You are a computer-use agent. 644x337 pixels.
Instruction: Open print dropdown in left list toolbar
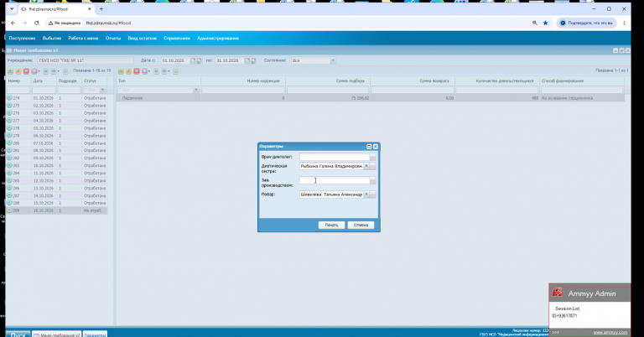[x=55, y=71]
